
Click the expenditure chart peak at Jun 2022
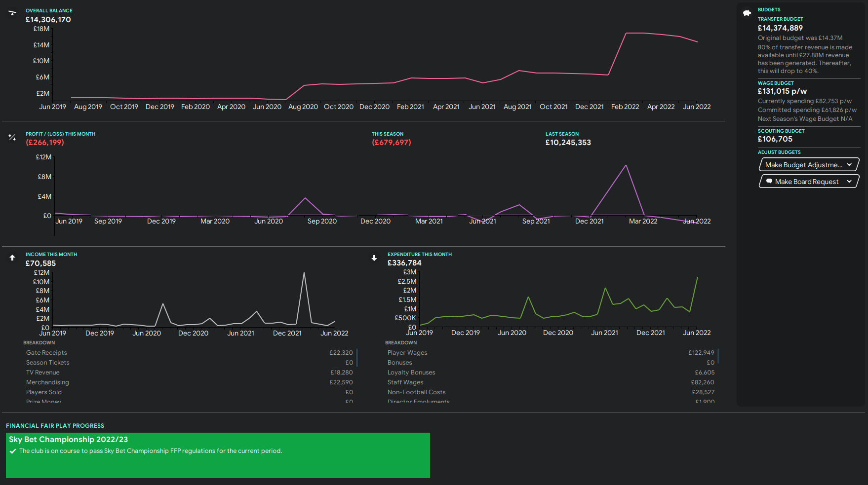(697, 277)
